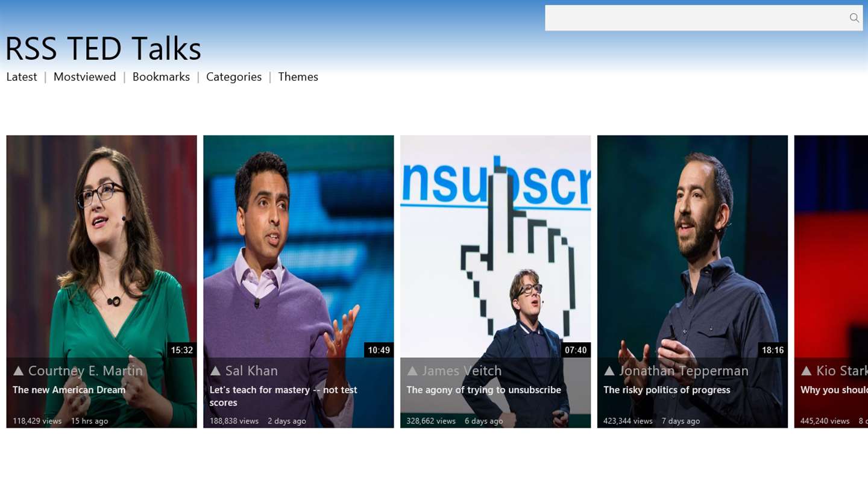Click speaker name Jonathan Tepperman

pos(684,371)
